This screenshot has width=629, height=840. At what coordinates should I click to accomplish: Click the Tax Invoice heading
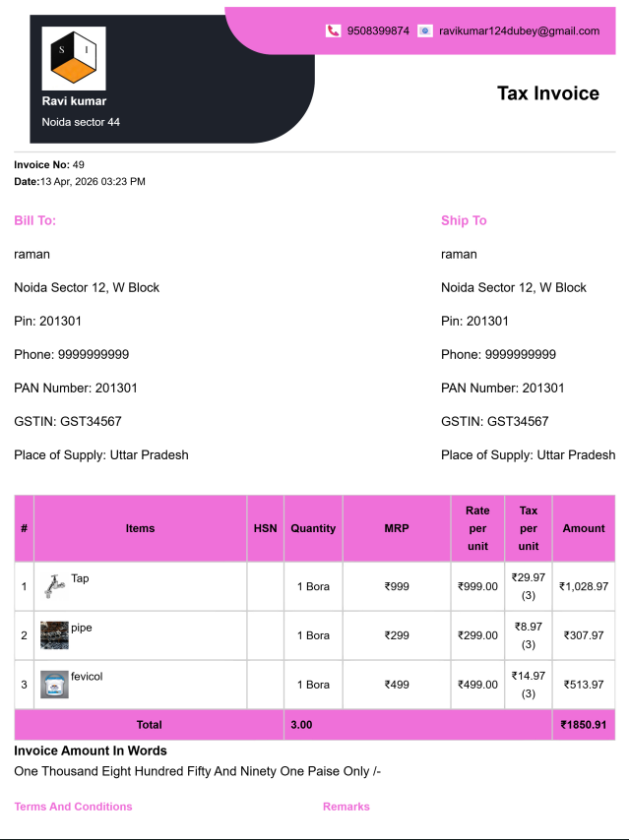(547, 93)
